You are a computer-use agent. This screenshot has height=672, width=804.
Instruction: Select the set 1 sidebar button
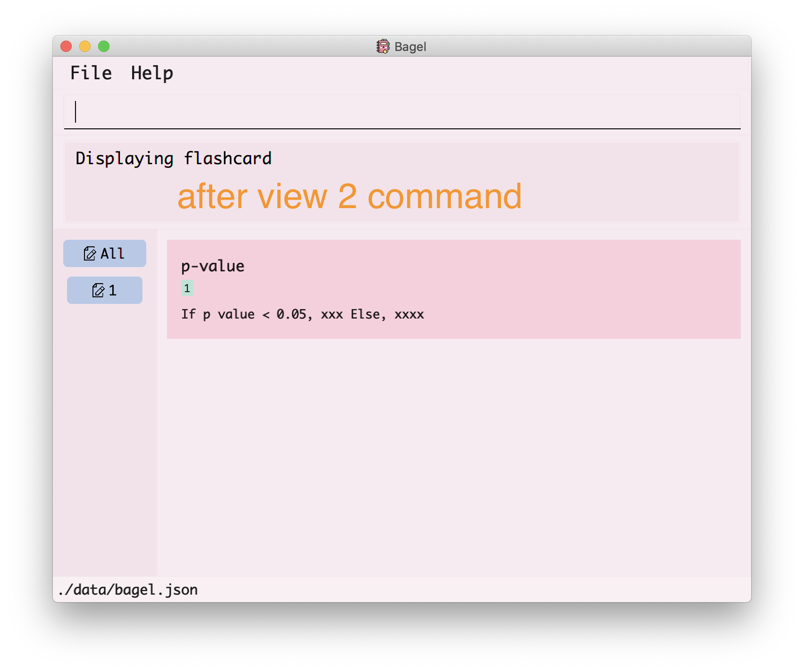point(105,290)
